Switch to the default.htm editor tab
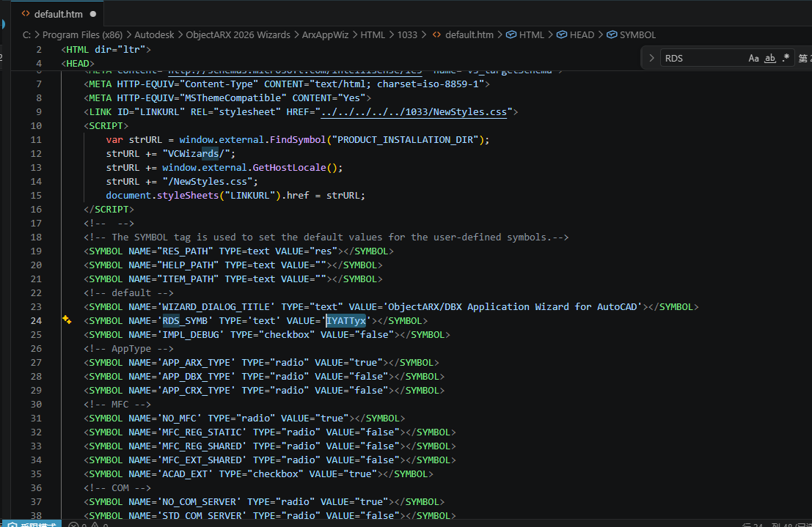Image resolution: width=812 pixels, height=527 pixels. [58, 14]
